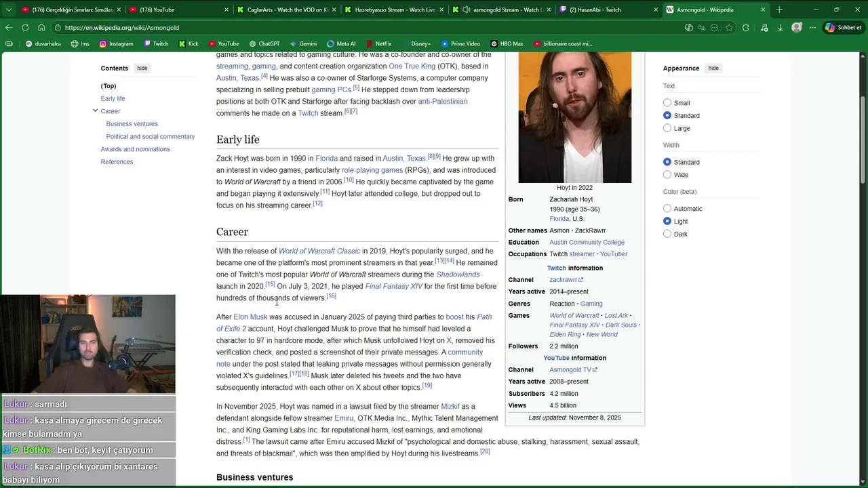Add page to favorites with star icon
868x488 pixels.
click(x=729, y=27)
